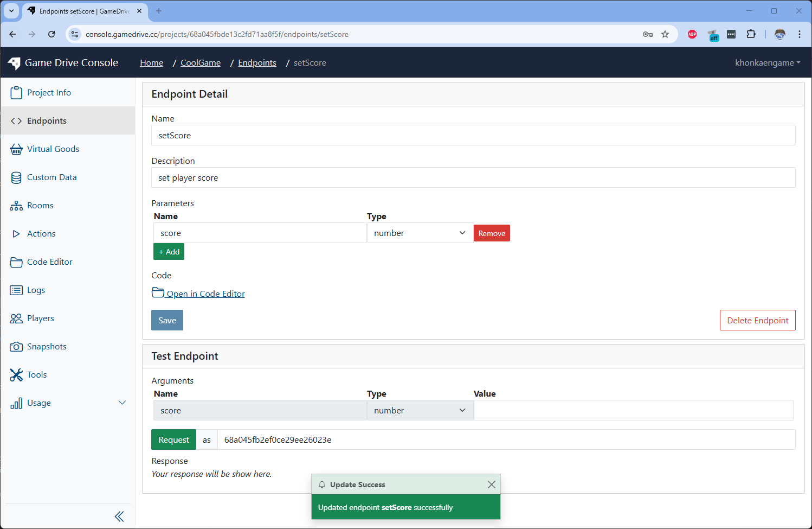Click the Rooms sidebar icon
The image size is (812, 529).
(16, 205)
